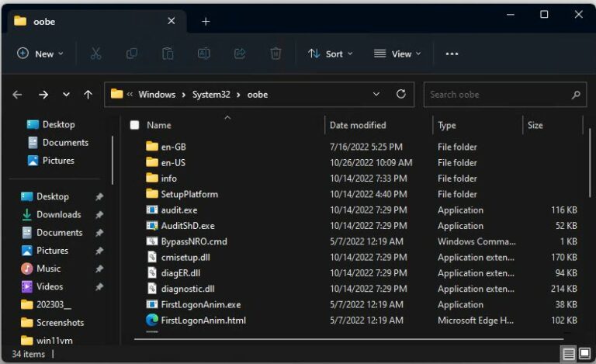Open the Sort dropdown menu
Viewport: 596px width, 364px height.
[x=331, y=54]
